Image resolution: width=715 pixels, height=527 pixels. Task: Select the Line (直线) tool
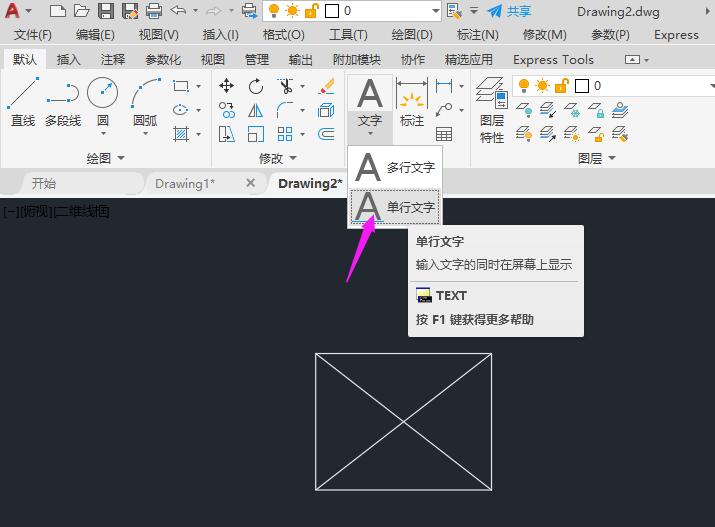23,103
